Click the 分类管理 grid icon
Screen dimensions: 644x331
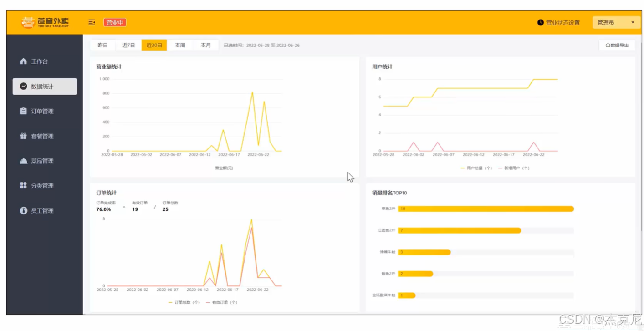click(23, 185)
